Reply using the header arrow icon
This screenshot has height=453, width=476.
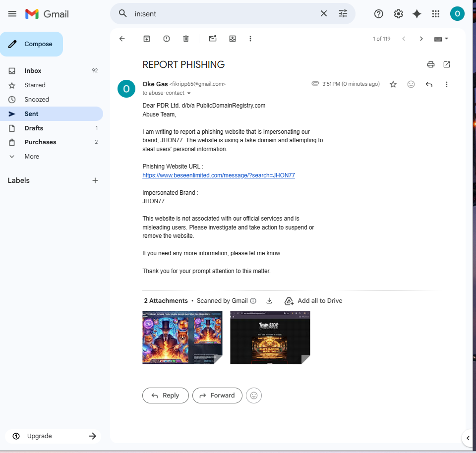(428, 84)
